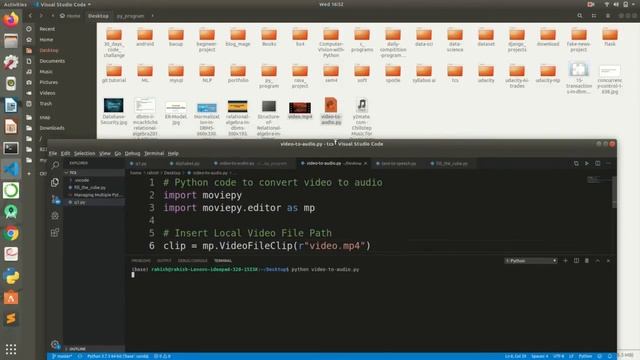This screenshot has width=640, height=360.
Task: Open Documents in the Files sidebar
Action: tap(52, 61)
